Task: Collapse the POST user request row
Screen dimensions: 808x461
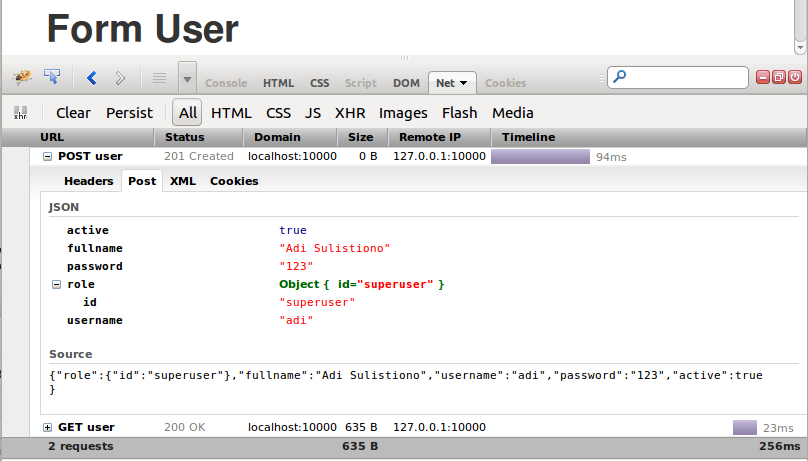Action: tap(47, 157)
